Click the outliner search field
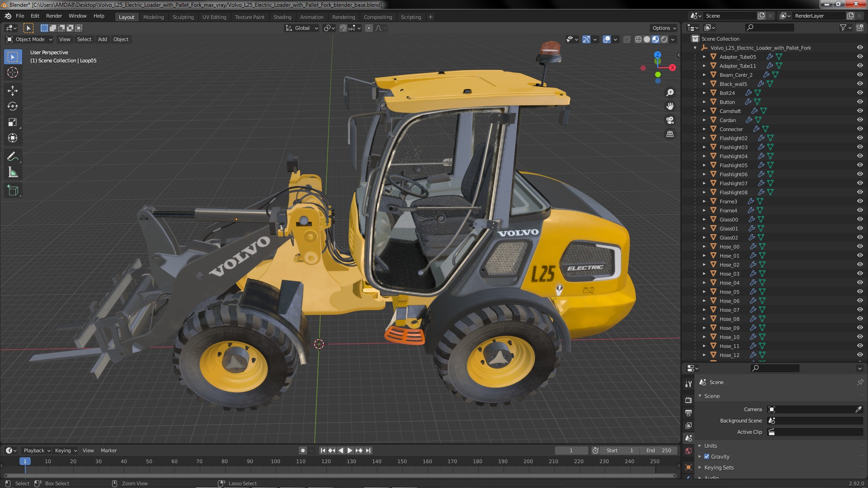 click(x=769, y=28)
